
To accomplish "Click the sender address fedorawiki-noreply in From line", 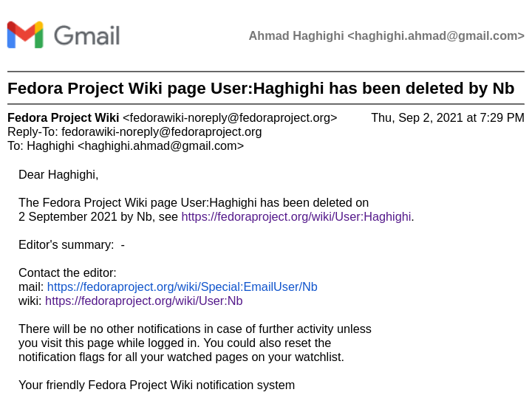I will point(230,117).
